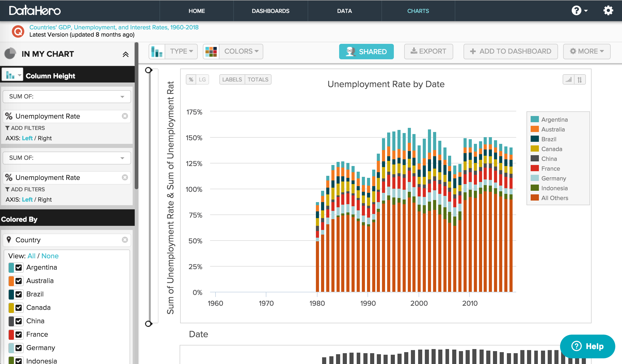The height and width of the screenshot is (364, 622).
Task: Open the CHARTS section in the navigation
Action: tap(418, 11)
